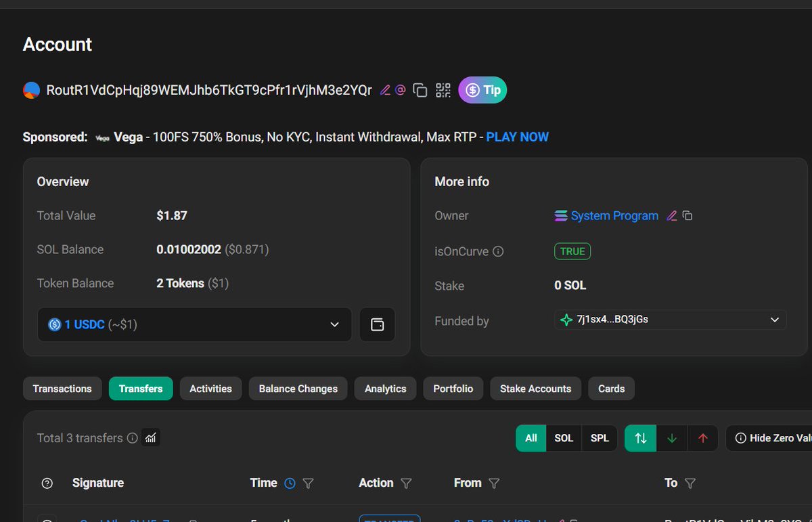
Task: Show the isOnCurve info tooltip icon
Action: (x=498, y=251)
